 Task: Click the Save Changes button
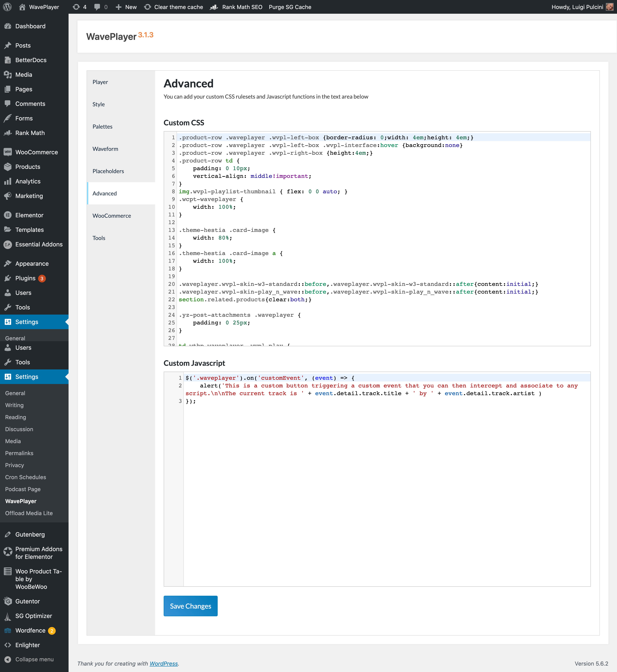click(x=190, y=606)
